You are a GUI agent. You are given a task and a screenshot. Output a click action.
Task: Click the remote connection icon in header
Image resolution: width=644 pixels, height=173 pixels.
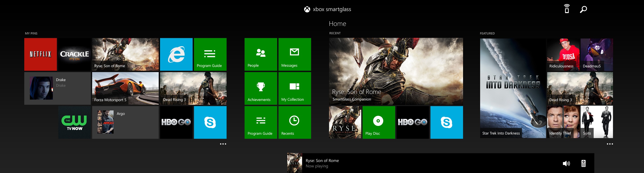coord(567,9)
